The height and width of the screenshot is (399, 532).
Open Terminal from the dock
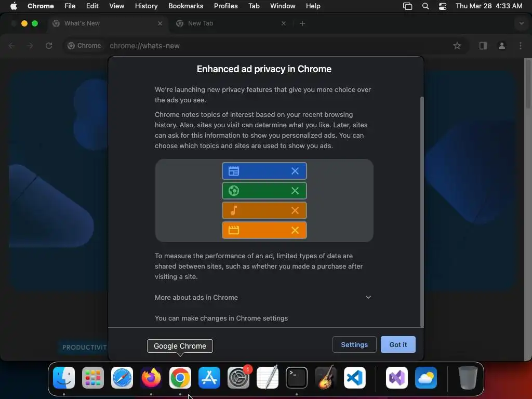[297, 378]
